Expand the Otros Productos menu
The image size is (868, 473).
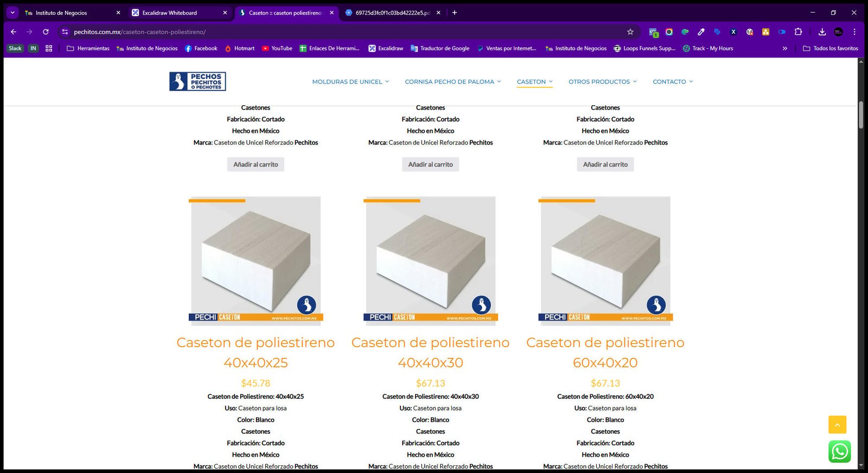603,82
